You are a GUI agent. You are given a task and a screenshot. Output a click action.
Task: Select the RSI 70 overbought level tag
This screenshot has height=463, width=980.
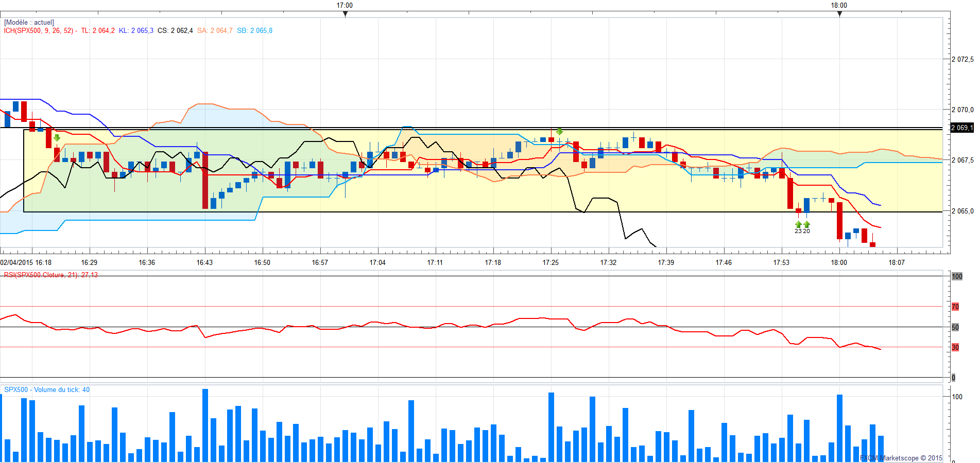[x=955, y=307]
